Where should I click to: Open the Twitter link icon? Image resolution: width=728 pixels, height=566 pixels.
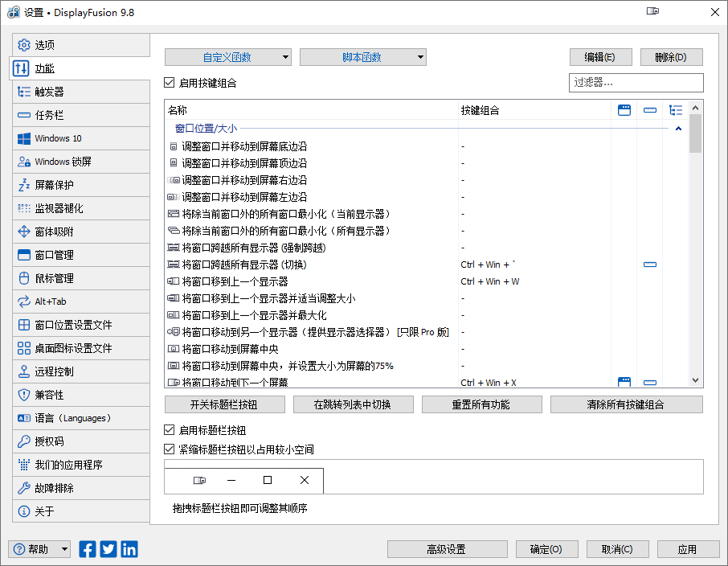[x=108, y=549]
